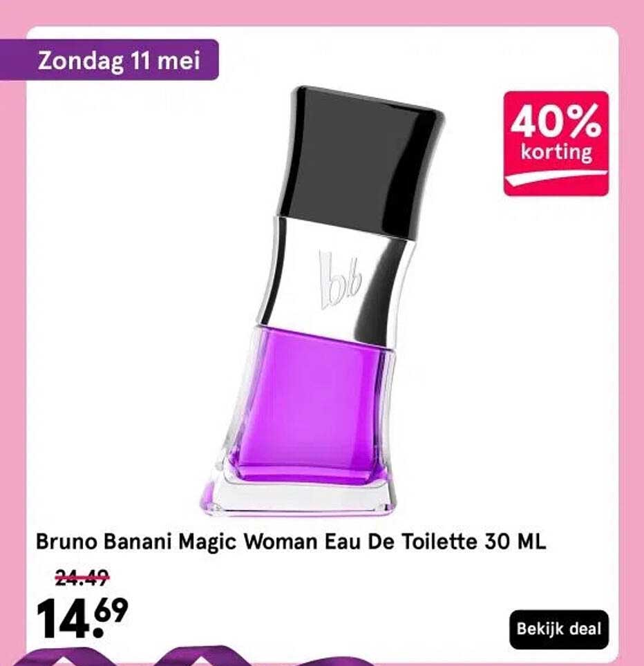Image resolution: width=644 pixels, height=666 pixels.
Task: Click the 40% figure in the red badge
Action: click(556, 121)
